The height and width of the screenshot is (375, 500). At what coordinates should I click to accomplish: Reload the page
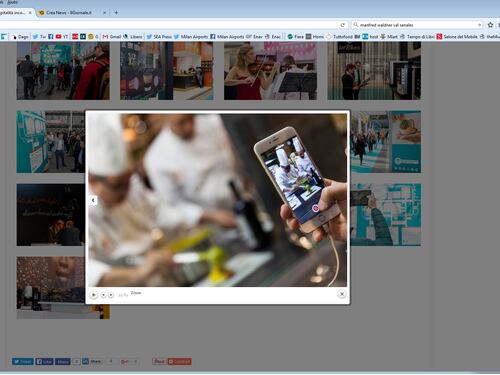pos(343,25)
